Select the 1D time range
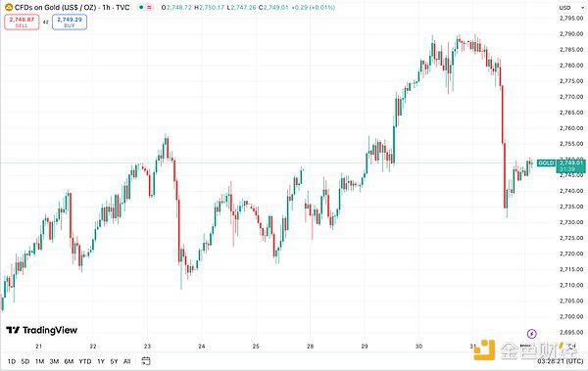Image resolution: width=588 pixels, height=371 pixels. (x=11, y=361)
